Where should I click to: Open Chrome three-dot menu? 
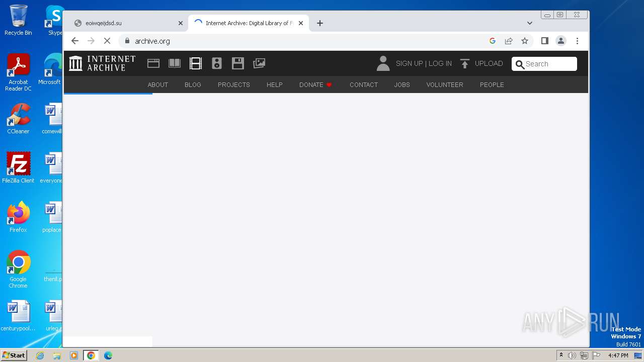pyautogui.click(x=577, y=41)
